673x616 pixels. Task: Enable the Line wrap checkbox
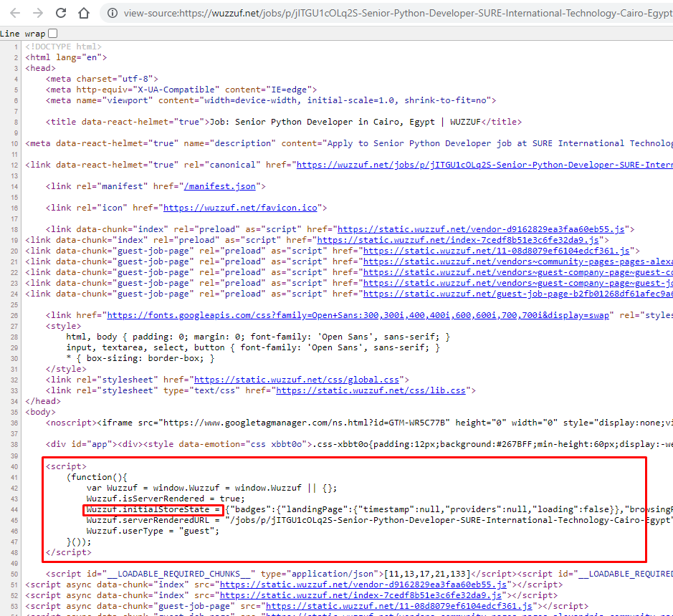click(52, 33)
